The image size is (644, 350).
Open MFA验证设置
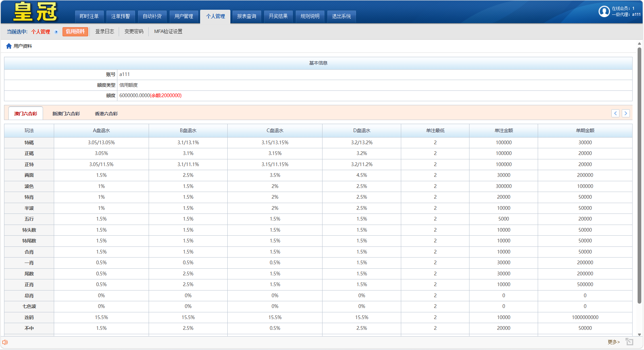[x=168, y=32]
